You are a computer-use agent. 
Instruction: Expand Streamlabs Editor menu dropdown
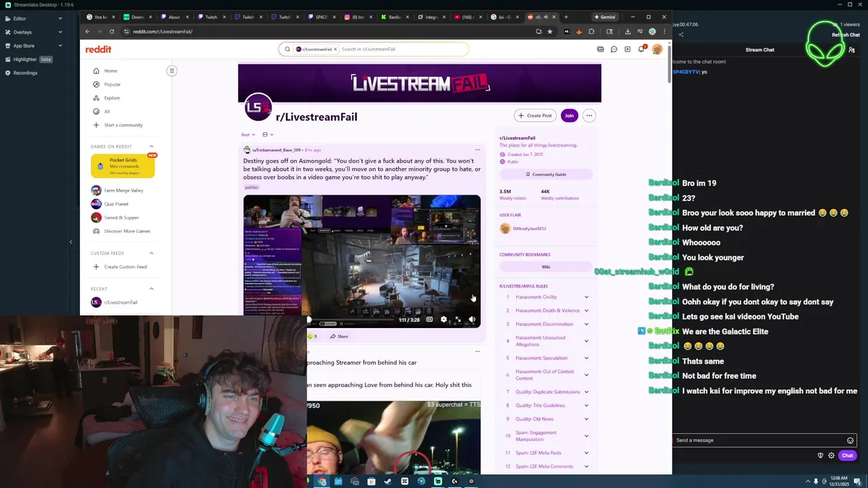click(60, 18)
